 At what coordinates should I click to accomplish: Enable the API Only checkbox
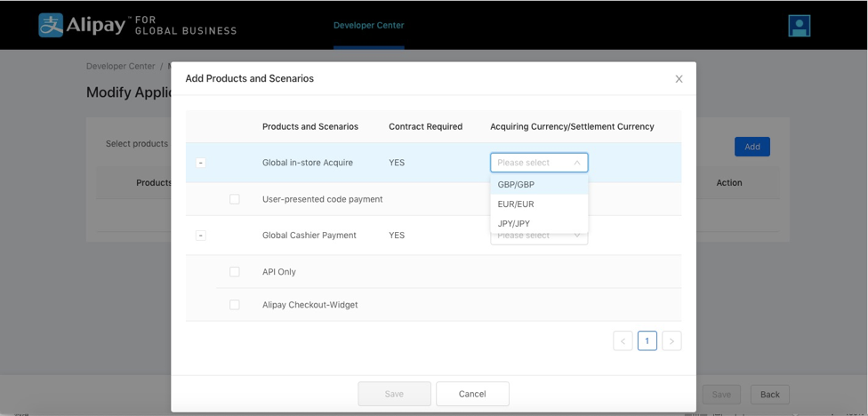tap(235, 272)
